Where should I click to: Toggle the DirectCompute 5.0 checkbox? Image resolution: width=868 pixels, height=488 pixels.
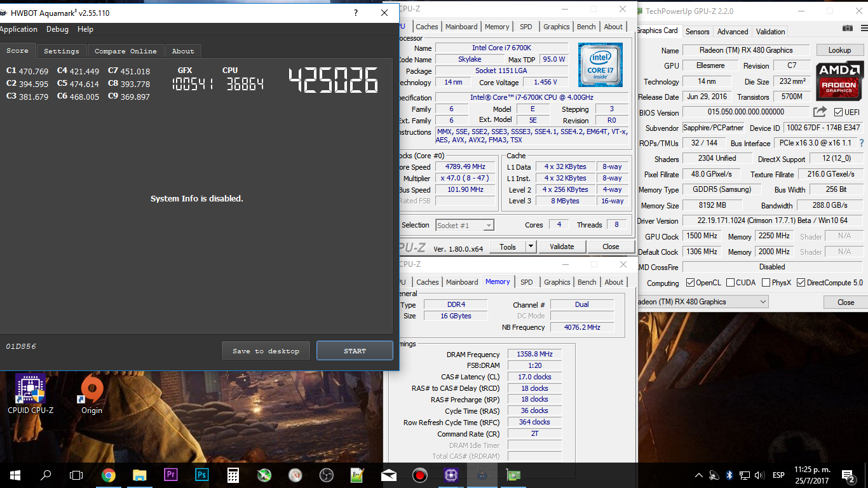pos(801,283)
